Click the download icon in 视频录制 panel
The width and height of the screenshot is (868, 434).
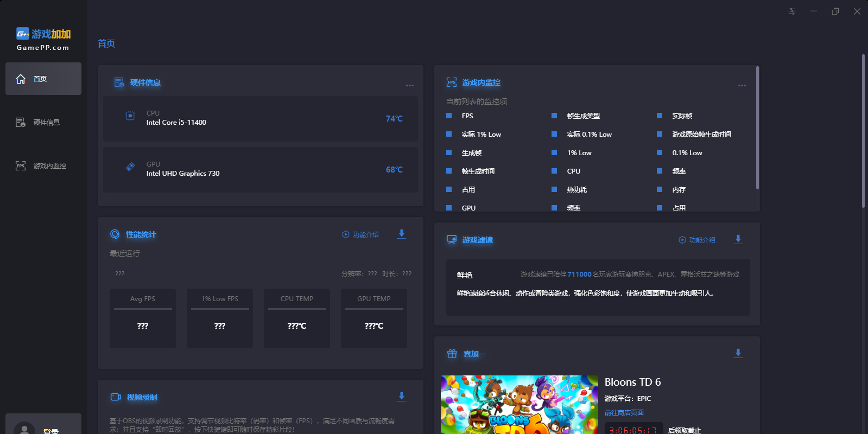point(402,397)
